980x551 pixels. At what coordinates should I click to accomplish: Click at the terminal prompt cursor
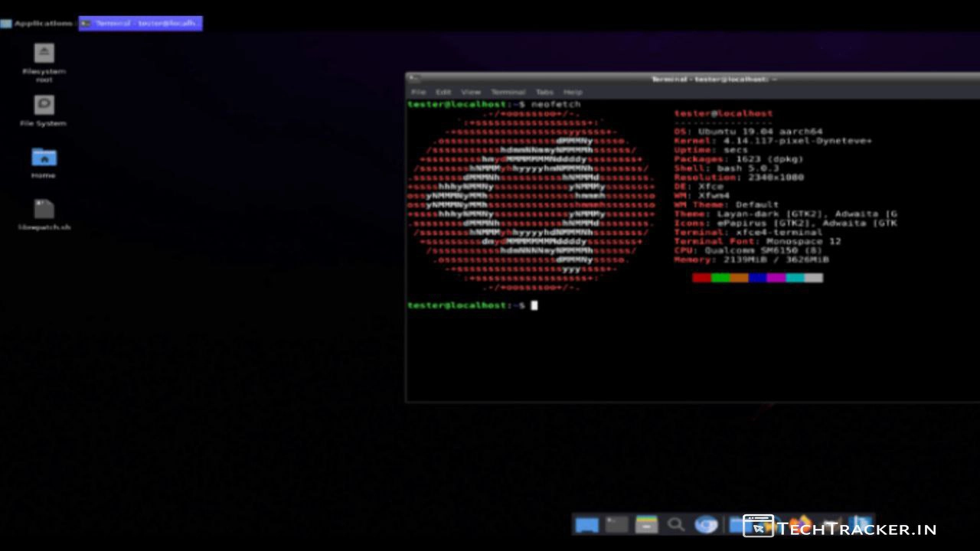point(534,305)
